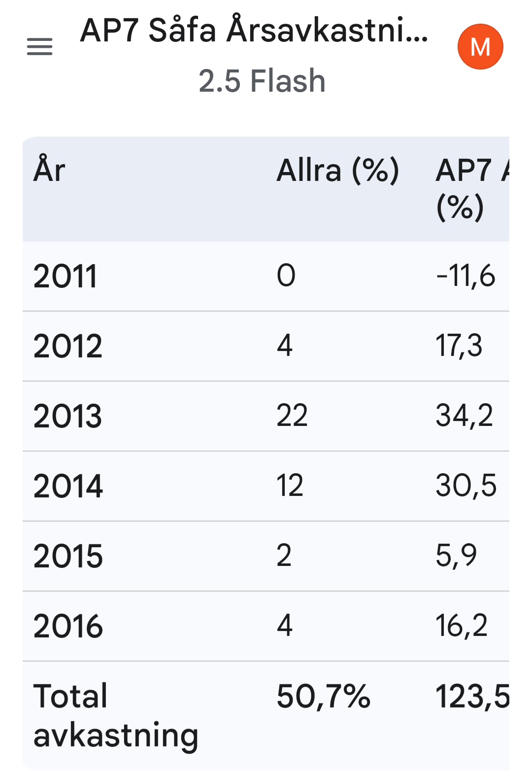Tap the 2016 year cell

pyautogui.click(x=68, y=626)
